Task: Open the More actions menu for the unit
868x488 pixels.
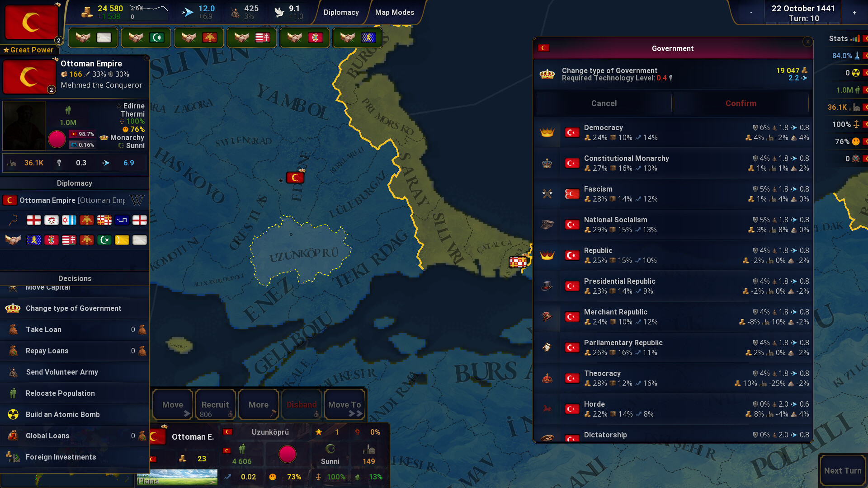Action: click(258, 404)
